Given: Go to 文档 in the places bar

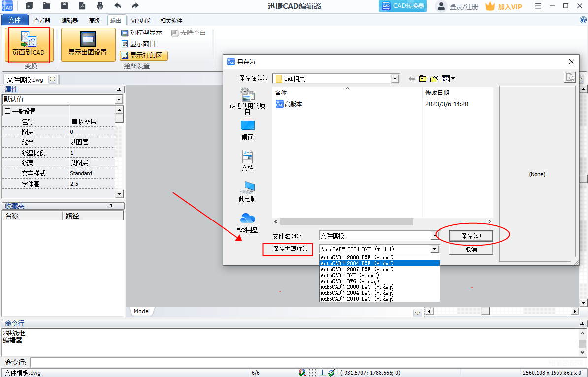Looking at the screenshot, I should (x=248, y=161).
